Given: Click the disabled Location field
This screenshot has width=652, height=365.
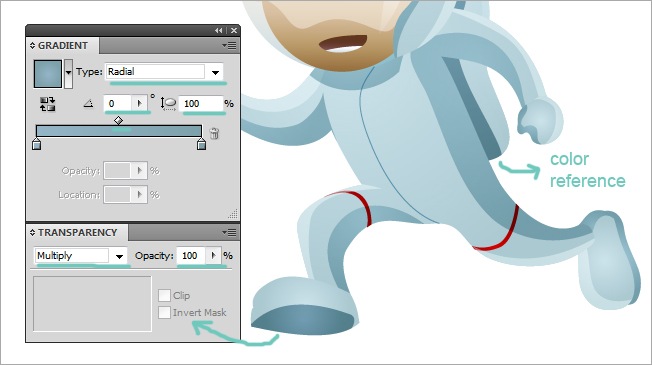Looking at the screenshot, I should tap(117, 195).
